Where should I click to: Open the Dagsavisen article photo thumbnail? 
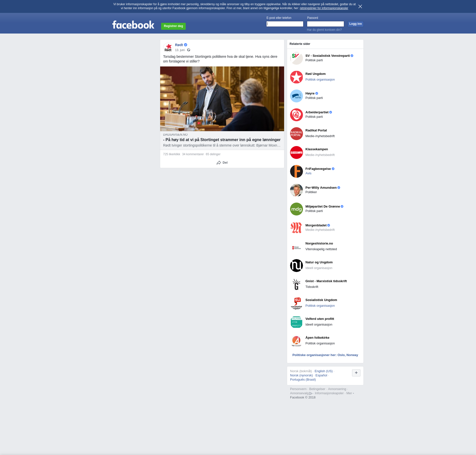222,99
